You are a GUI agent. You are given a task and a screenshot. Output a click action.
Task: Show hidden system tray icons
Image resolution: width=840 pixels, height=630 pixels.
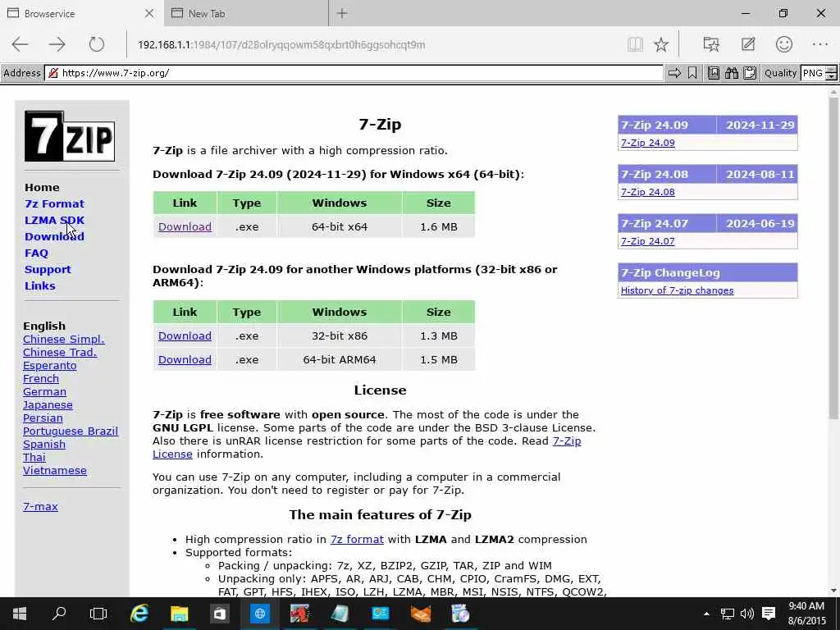coord(706,614)
